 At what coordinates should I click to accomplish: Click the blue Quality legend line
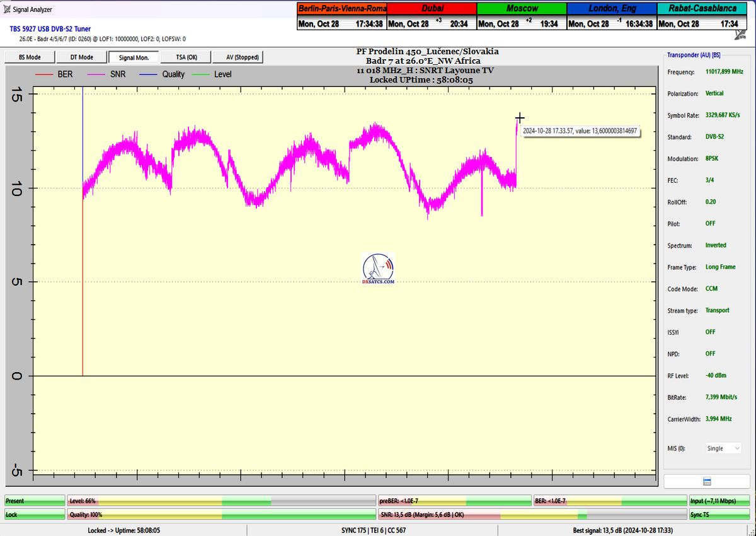point(150,74)
